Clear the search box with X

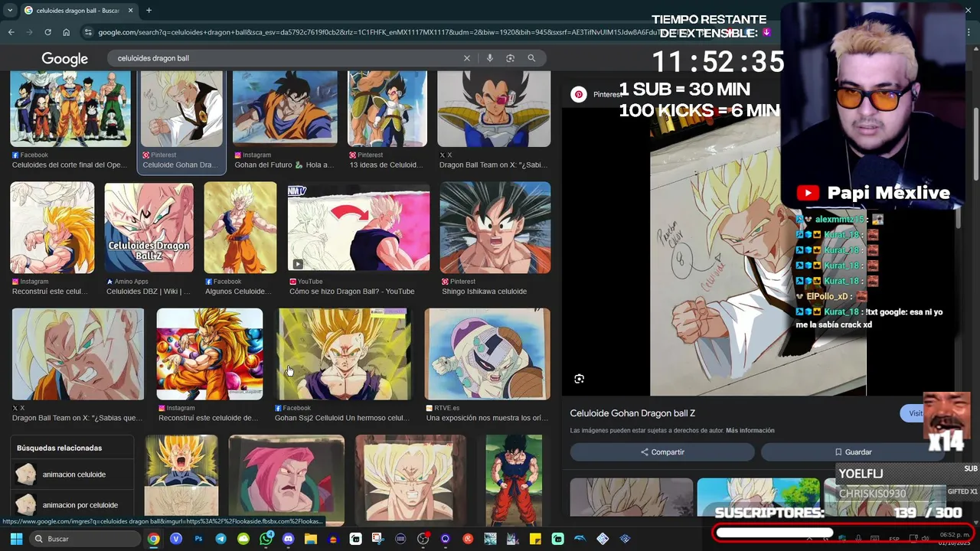(x=467, y=58)
